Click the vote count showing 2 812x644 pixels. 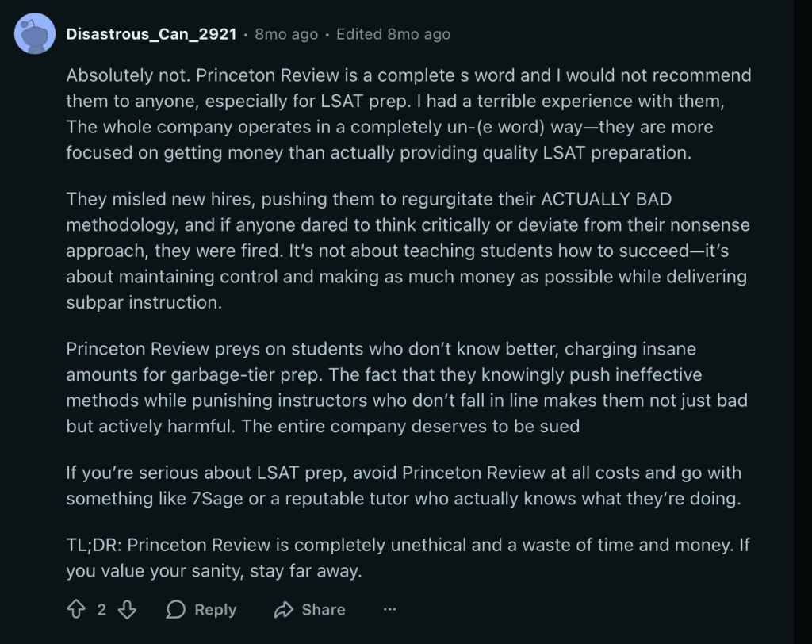coord(103,609)
